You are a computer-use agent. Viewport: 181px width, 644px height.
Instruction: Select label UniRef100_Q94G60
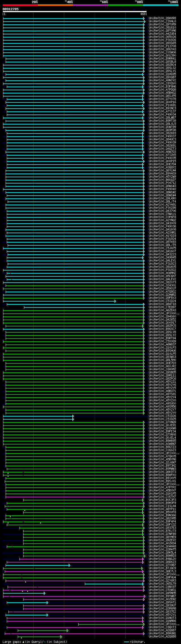coord(162,317)
